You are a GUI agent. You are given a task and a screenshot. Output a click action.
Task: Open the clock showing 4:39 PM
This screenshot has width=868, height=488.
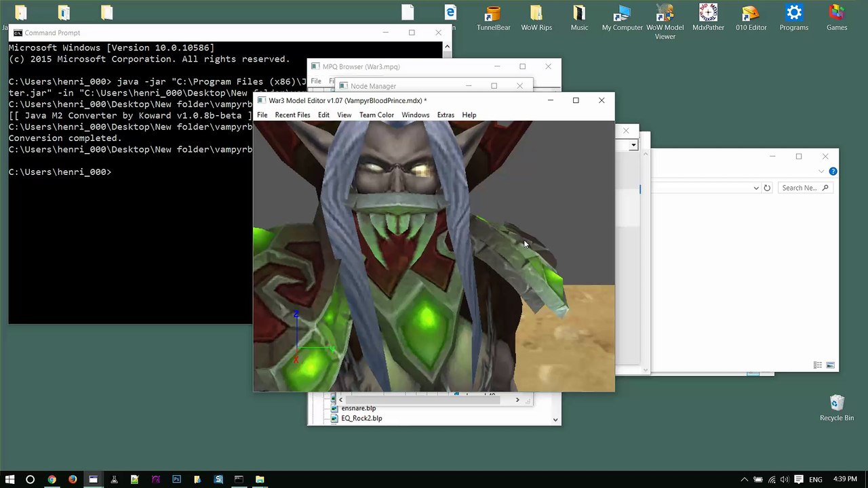pyautogui.click(x=845, y=479)
